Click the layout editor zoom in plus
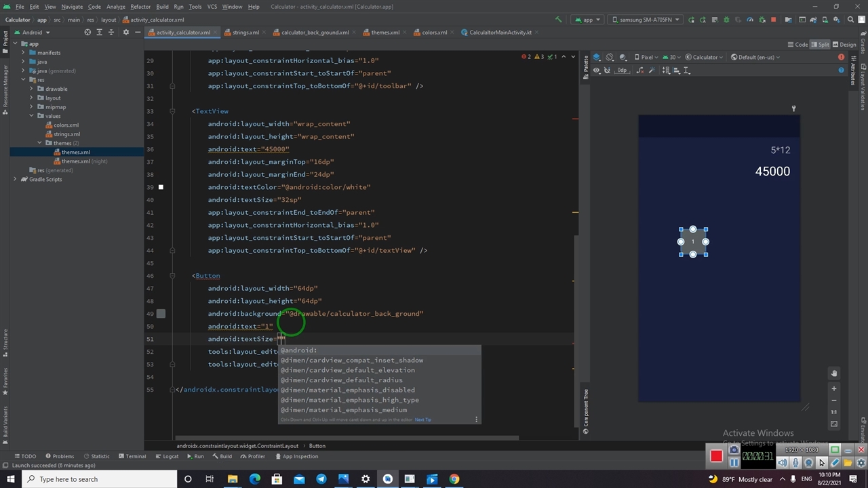 pos(834,388)
